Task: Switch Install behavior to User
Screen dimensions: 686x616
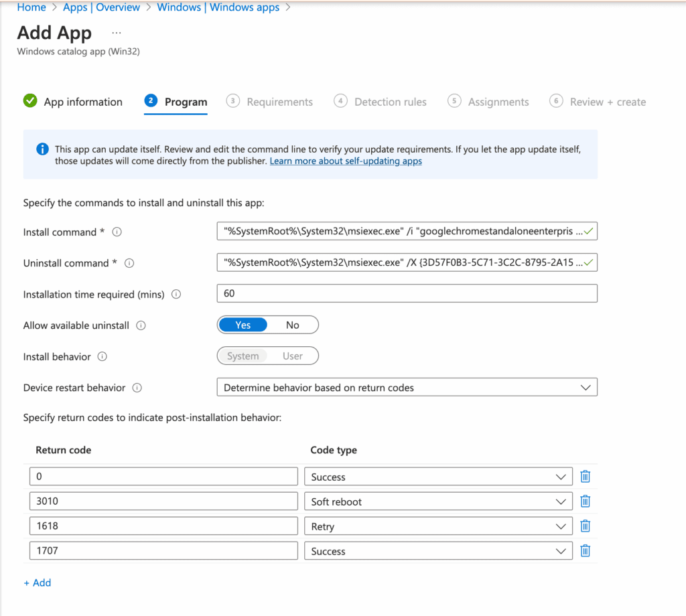Action: (293, 356)
